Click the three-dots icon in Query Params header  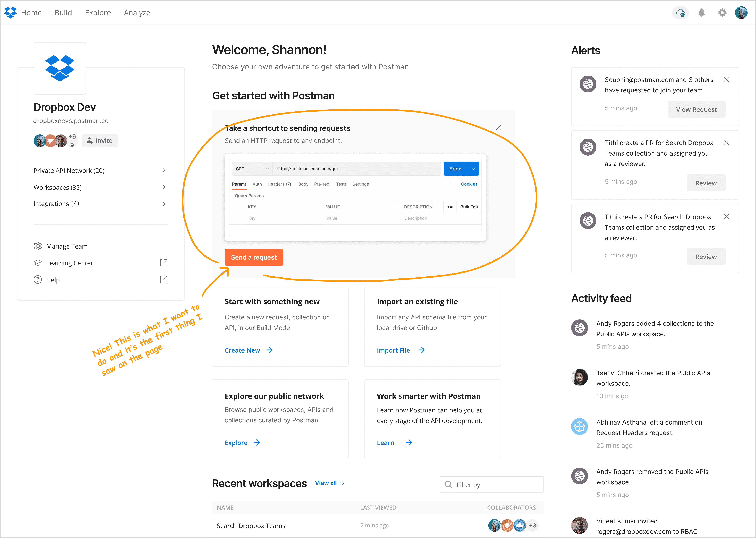point(450,207)
